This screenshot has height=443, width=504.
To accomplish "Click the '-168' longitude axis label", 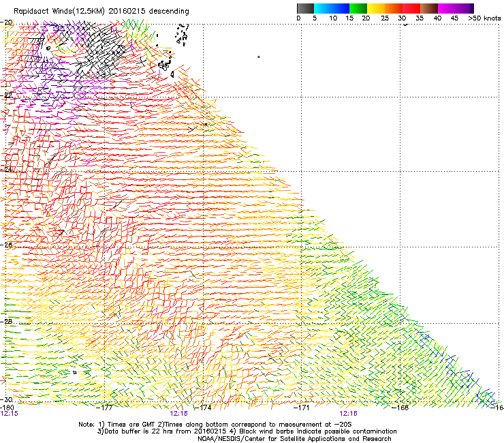I will (x=400, y=408).
